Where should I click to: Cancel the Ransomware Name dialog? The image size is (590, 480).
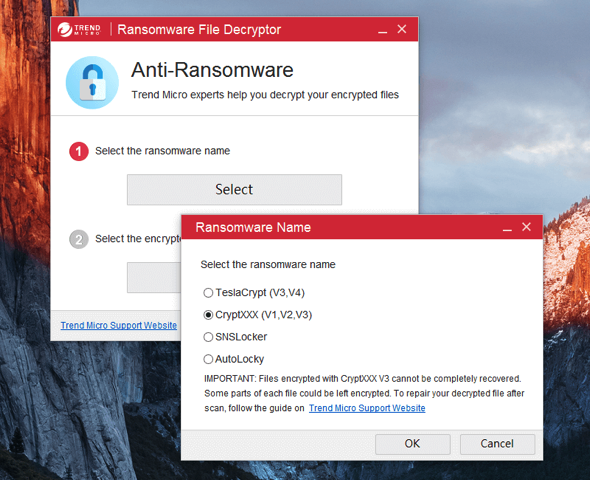pyautogui.click(x=497, y=444)
